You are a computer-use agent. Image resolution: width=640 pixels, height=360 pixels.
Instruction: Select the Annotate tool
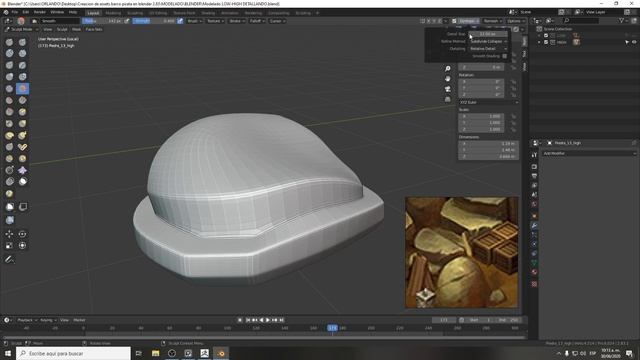coord(9,259)
